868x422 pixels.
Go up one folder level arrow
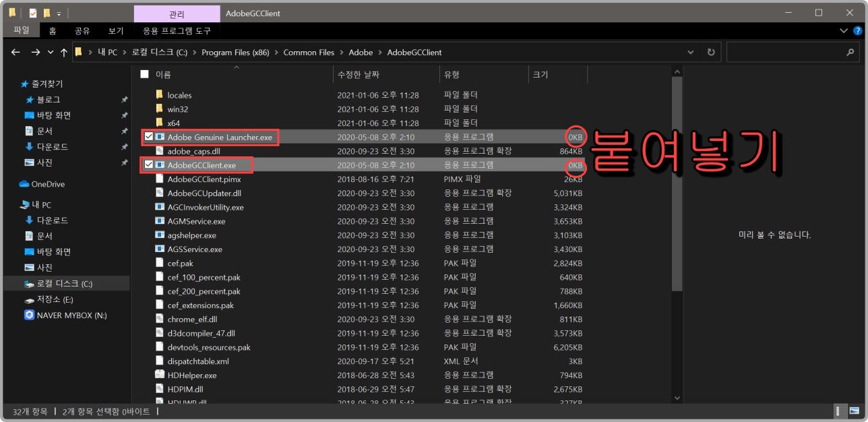tap(64, 52)
